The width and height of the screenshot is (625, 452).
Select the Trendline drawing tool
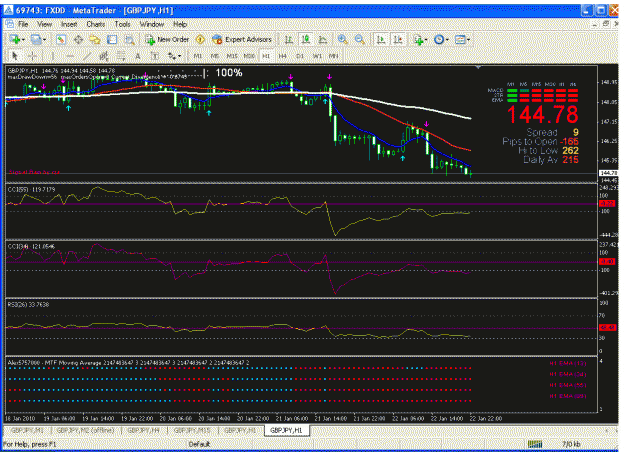[x=87, y=56]
